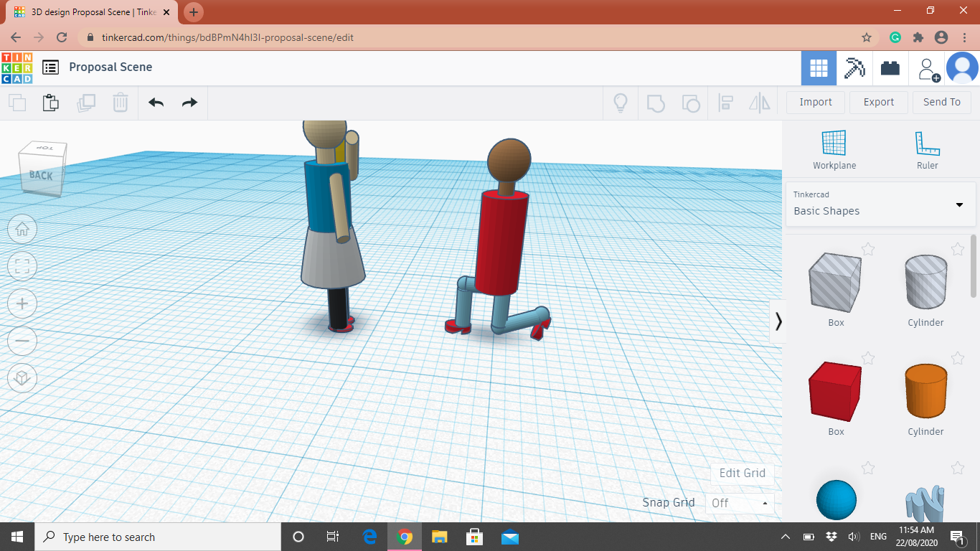This screenshot has height=551, width=980.
Task: Click the Paste toolbar icon
Action: [x=51, y=103]
